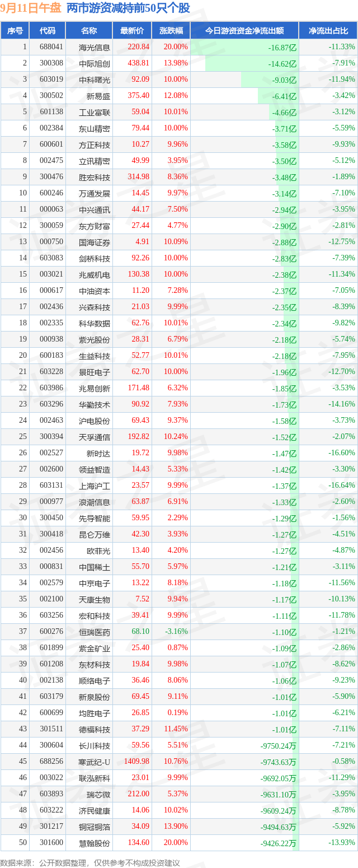
Task: Click outflow ratio -14.16% of 华勤技术
Action: click(x=342, y=404)
